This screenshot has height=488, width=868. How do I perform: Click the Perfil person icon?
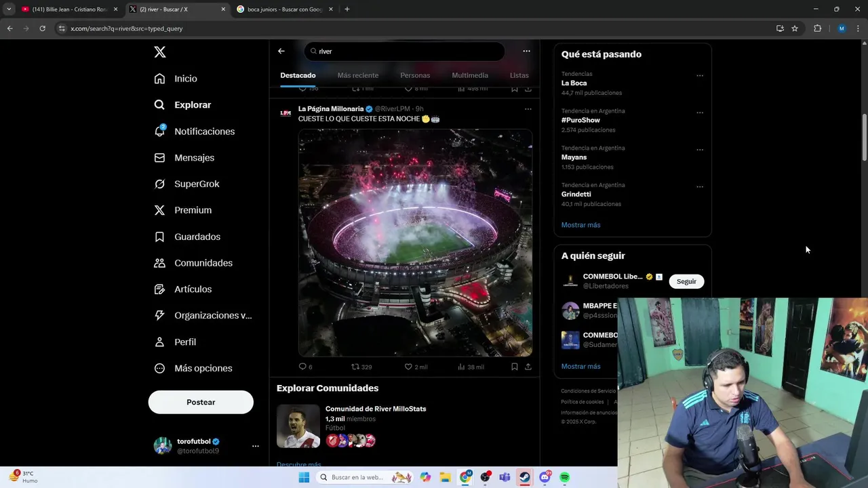click(x=159, y=342)
